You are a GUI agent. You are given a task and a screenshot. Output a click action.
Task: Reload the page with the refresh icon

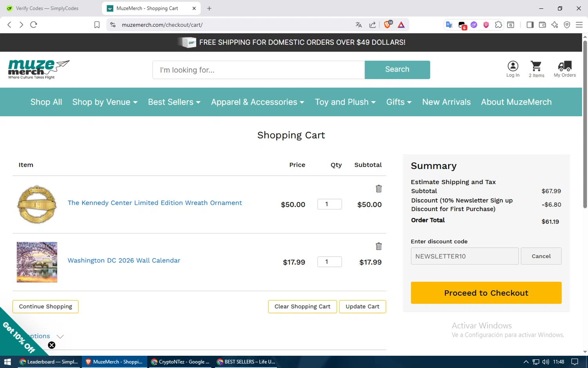tap(34, 25)
